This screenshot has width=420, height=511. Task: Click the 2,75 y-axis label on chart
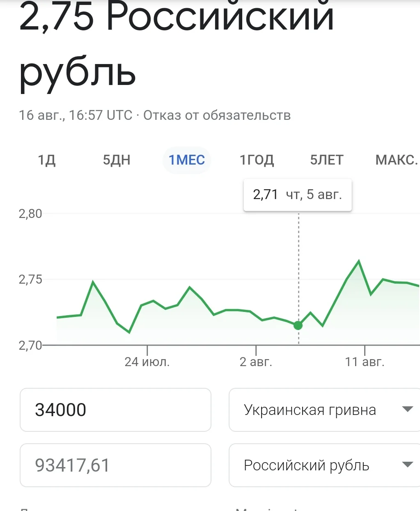[x=30, y=280]
